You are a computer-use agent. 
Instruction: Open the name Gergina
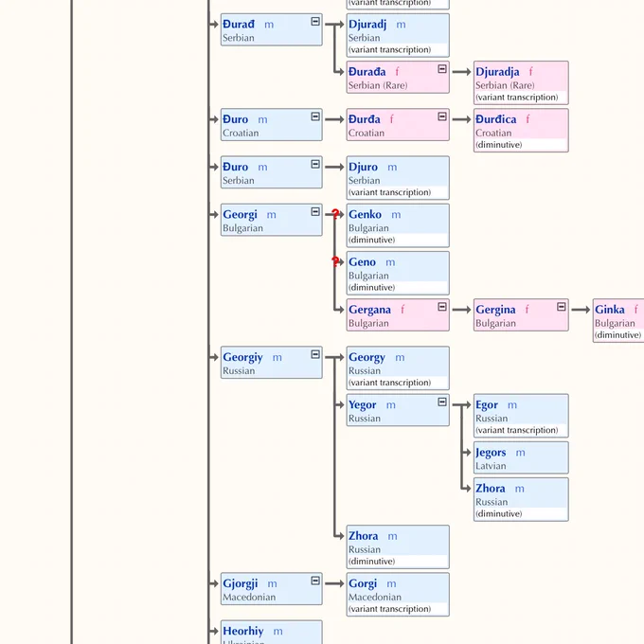coord(495,310)
